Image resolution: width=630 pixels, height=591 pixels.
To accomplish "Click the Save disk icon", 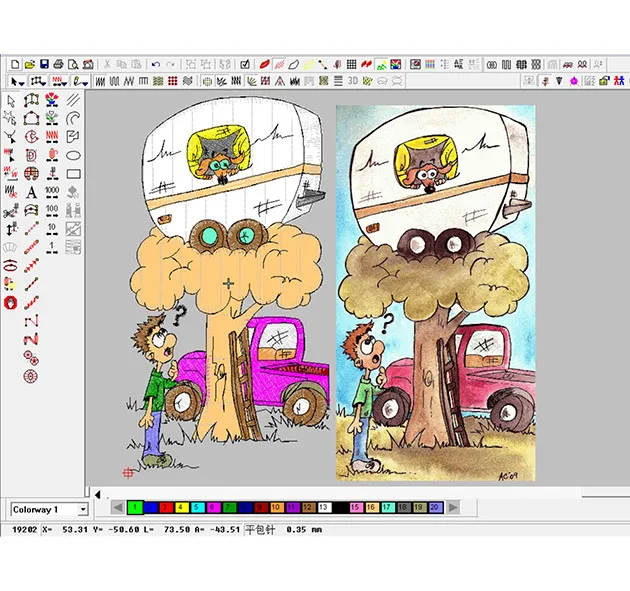I will pos(44,64).
